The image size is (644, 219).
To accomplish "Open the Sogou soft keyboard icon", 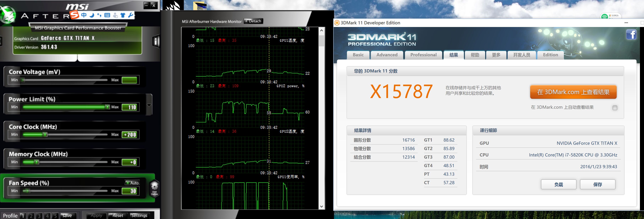I will [107, 15].
